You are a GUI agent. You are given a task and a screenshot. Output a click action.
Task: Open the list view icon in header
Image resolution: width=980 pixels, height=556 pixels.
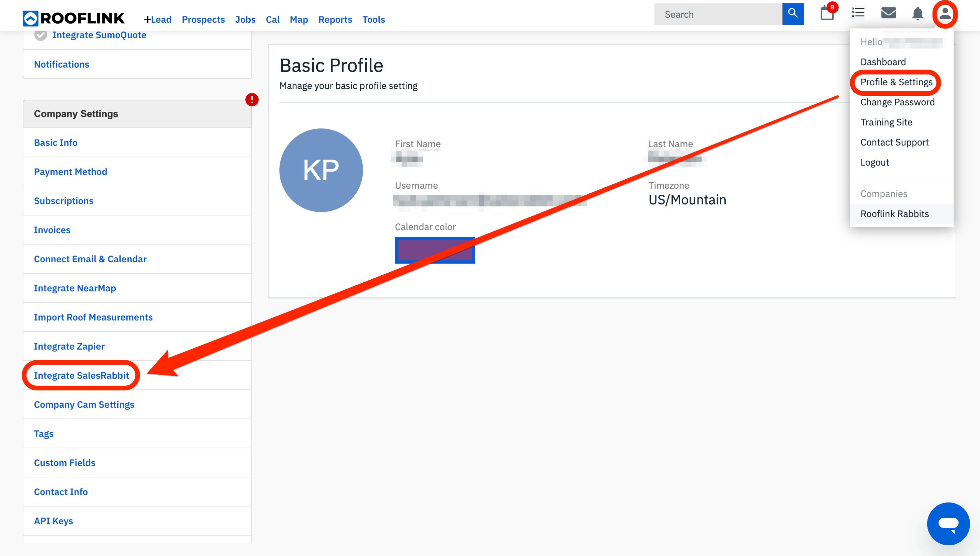tap(858, 13)
